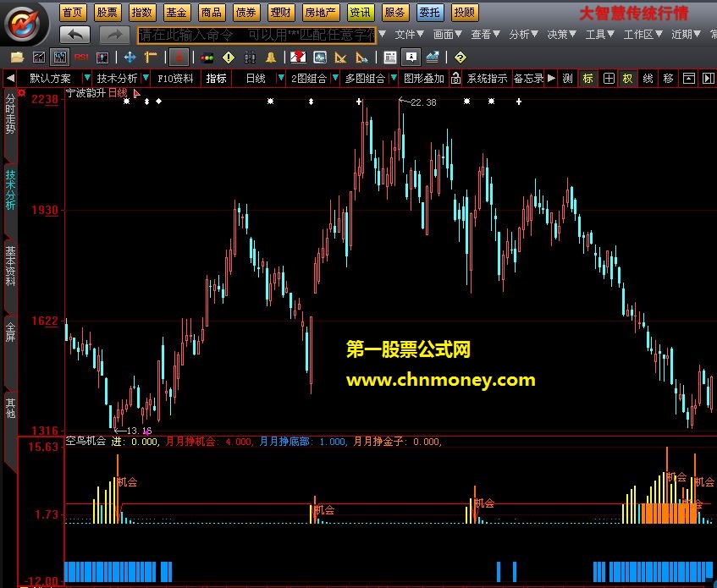Click the 委托 trade button
This screenshot has width=717, height=588.
tap(430, 13)
